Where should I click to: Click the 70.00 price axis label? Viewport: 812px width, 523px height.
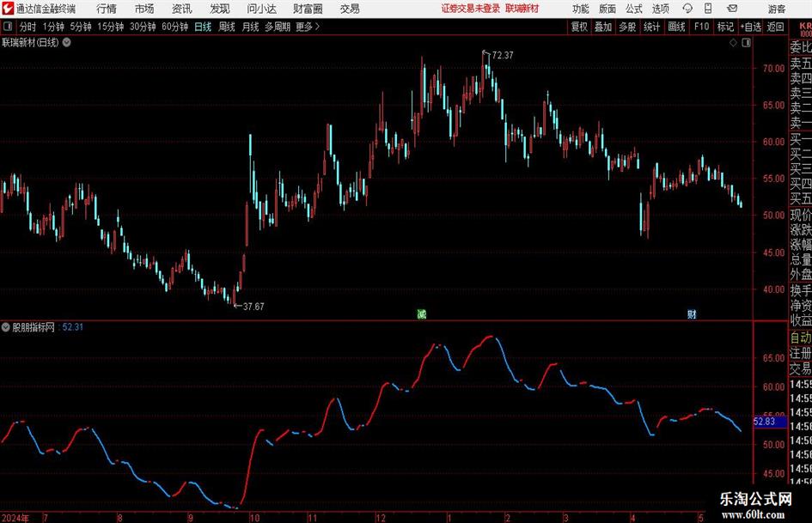pos(773,69)
